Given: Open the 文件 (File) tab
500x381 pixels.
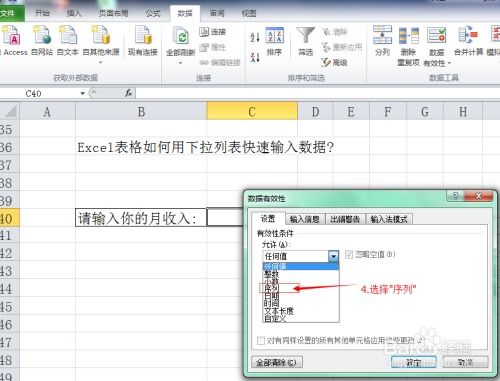Looking at the screenshot, I should (x=9, y=13).
